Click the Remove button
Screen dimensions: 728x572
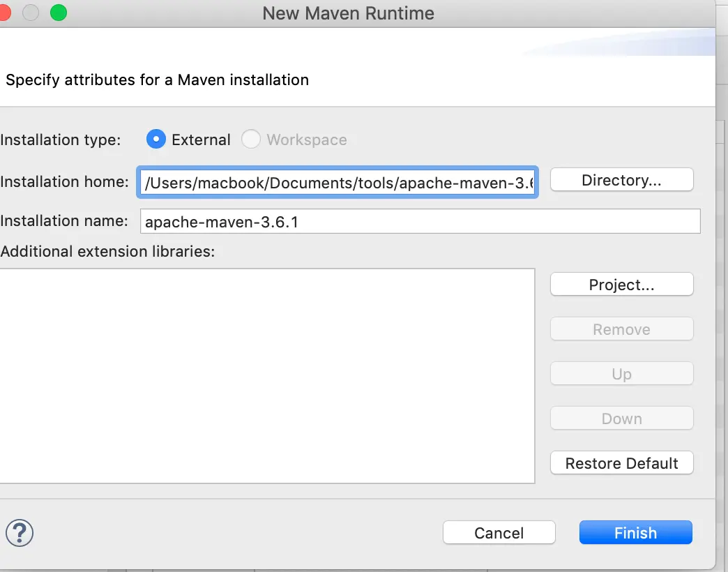tap(622, 329)
